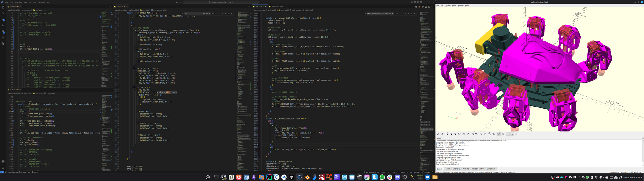Open OpenSCAD Window menu
The image size is (644, 181).
pos(460,5)
